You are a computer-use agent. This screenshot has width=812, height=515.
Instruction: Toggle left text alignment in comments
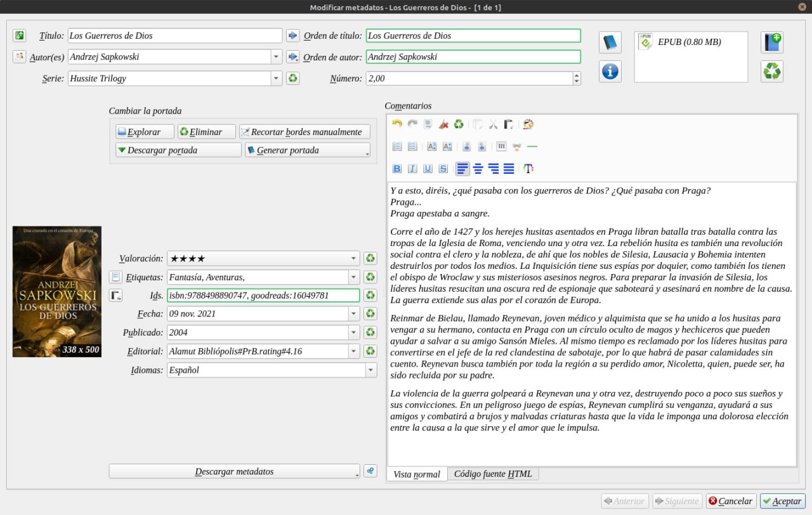pos(462,169)
